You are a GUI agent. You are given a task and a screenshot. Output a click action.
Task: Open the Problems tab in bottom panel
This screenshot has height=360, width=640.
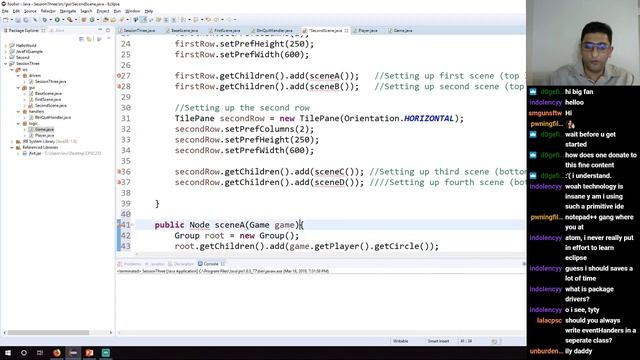(129, 264)
